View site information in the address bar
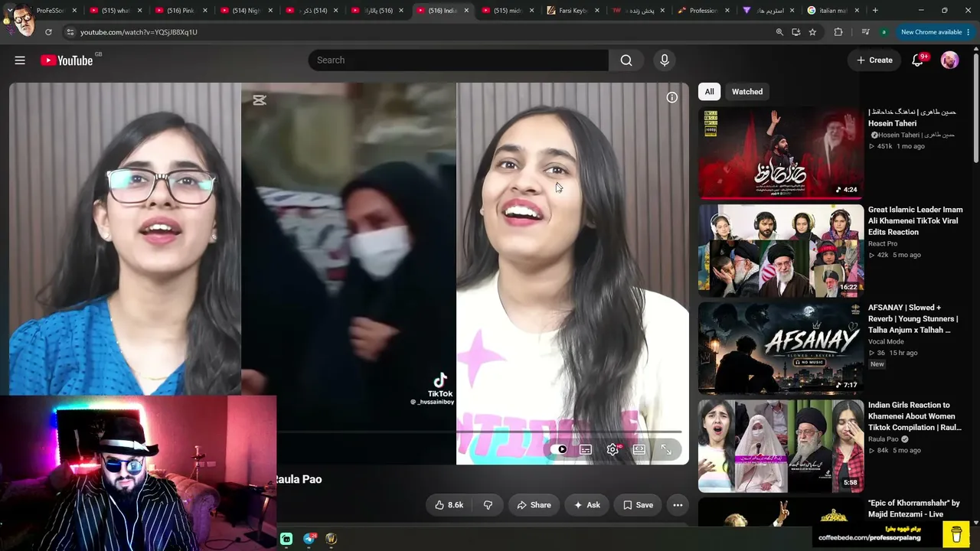Image resolution: width=980 pixels, height=551 pixels. pyautogui.click(x=70, y=32)
